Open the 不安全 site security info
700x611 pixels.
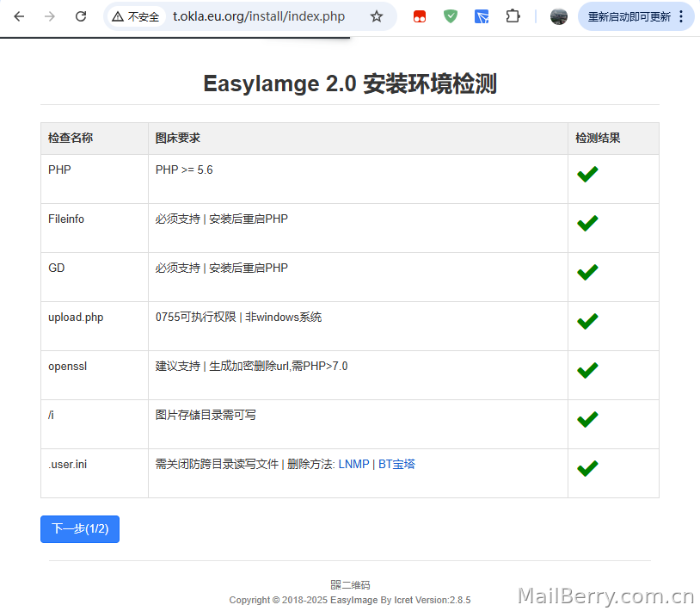[136, 17]
